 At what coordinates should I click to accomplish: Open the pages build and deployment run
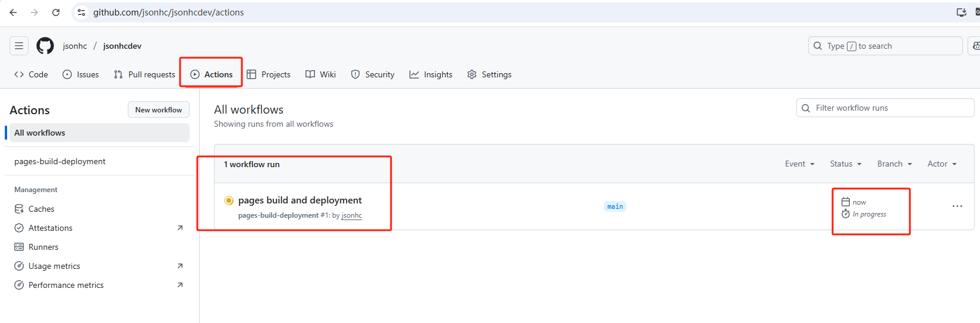pos(300,200)
